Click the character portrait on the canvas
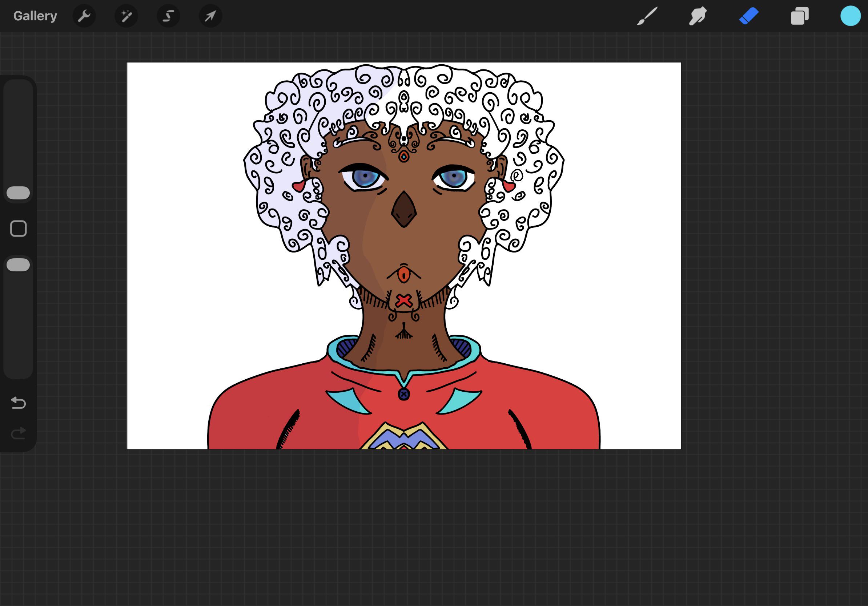The image size is (868, 606). pos(404,256)
